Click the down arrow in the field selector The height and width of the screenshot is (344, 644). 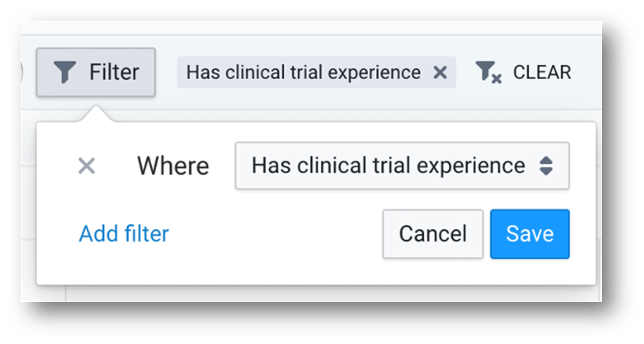pyautogui.click(x=546, y=171)
